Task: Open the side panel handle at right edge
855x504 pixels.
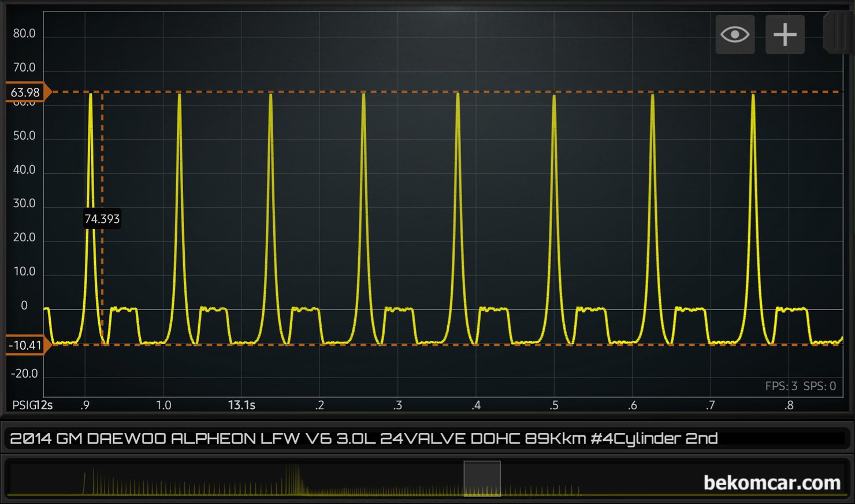Action: (838, 33)
